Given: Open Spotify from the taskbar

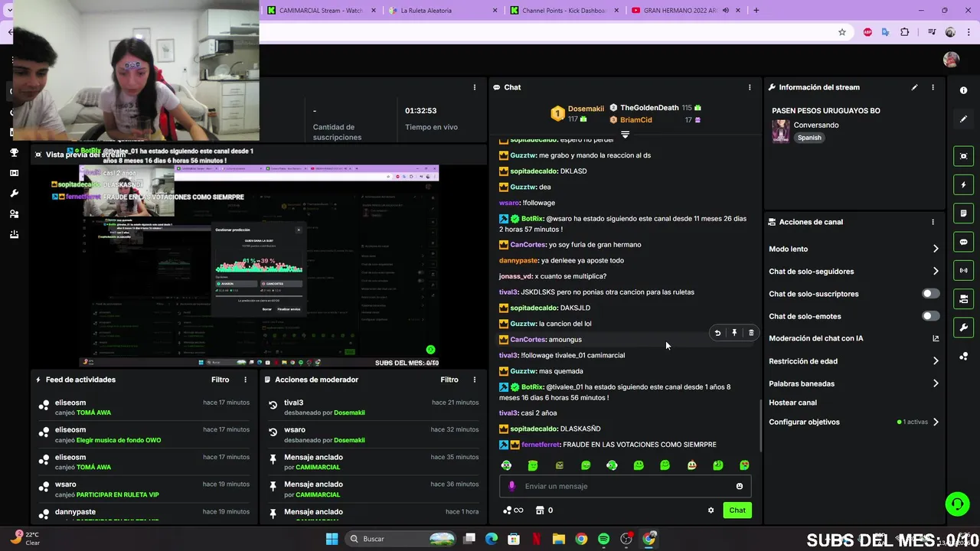Looking at the screenshot, I should 603,539.
